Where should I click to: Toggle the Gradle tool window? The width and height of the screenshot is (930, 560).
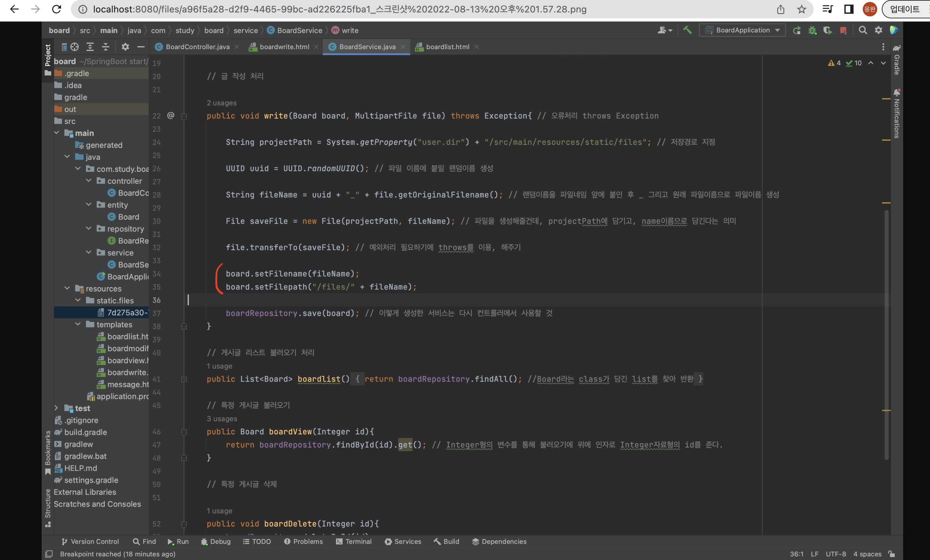tap(897, 60)
